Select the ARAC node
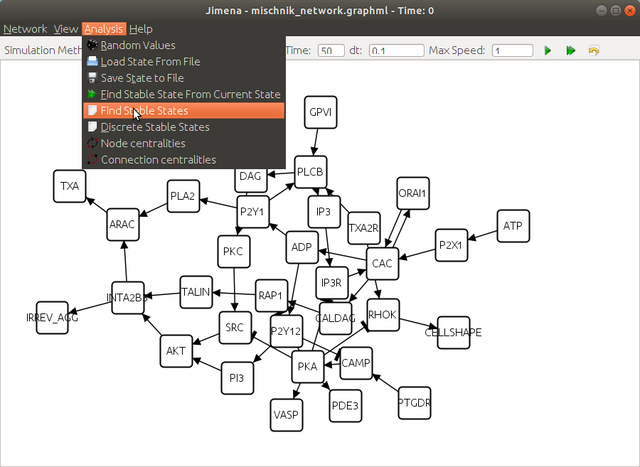The image size is (640, 467). tap(123, 225)
